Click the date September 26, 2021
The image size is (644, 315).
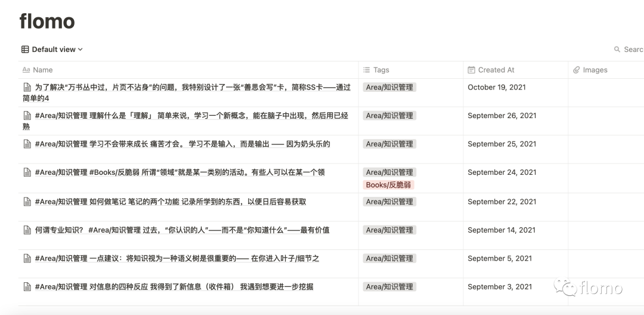(502, 115)
